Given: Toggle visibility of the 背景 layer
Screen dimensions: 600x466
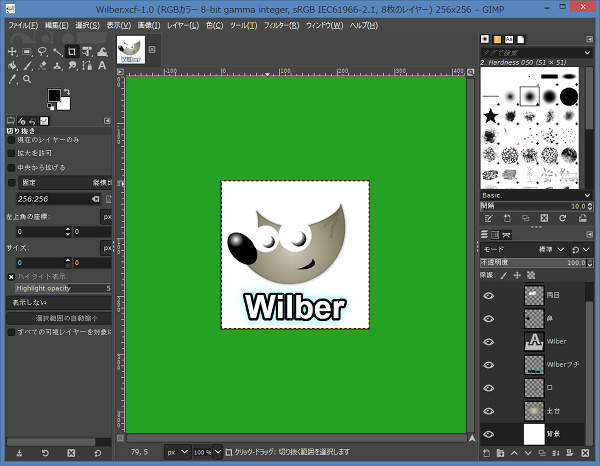Looking at the screenshot, I should (x=489, y=435).
